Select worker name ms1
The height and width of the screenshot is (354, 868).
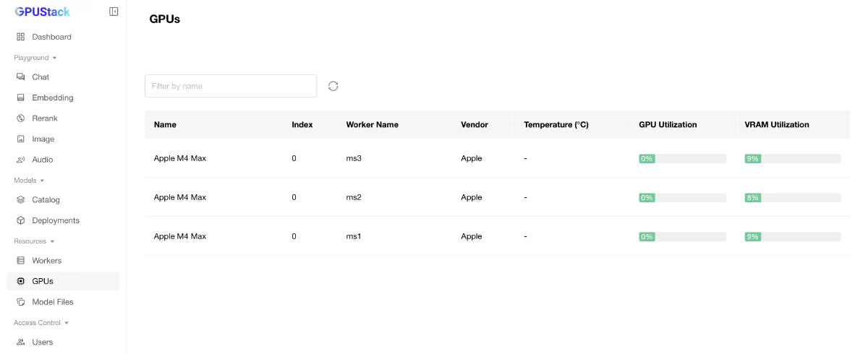pyautogui.click(x=354, y=236)
